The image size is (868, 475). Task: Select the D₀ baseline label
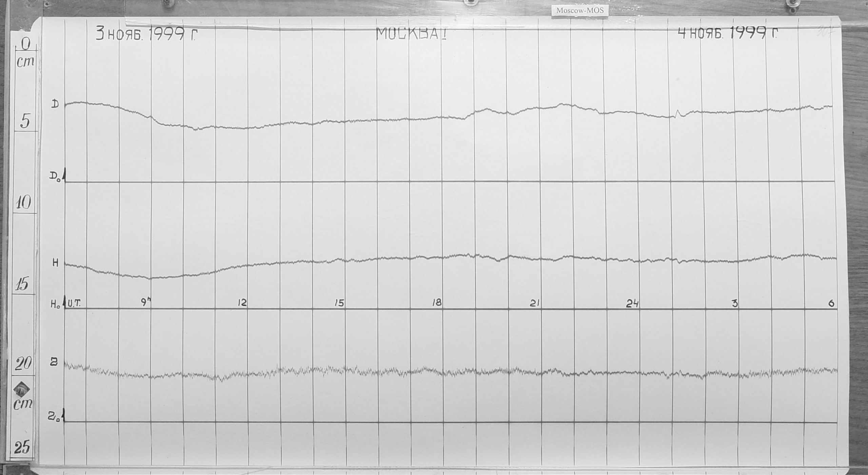[x=55, y=177]
